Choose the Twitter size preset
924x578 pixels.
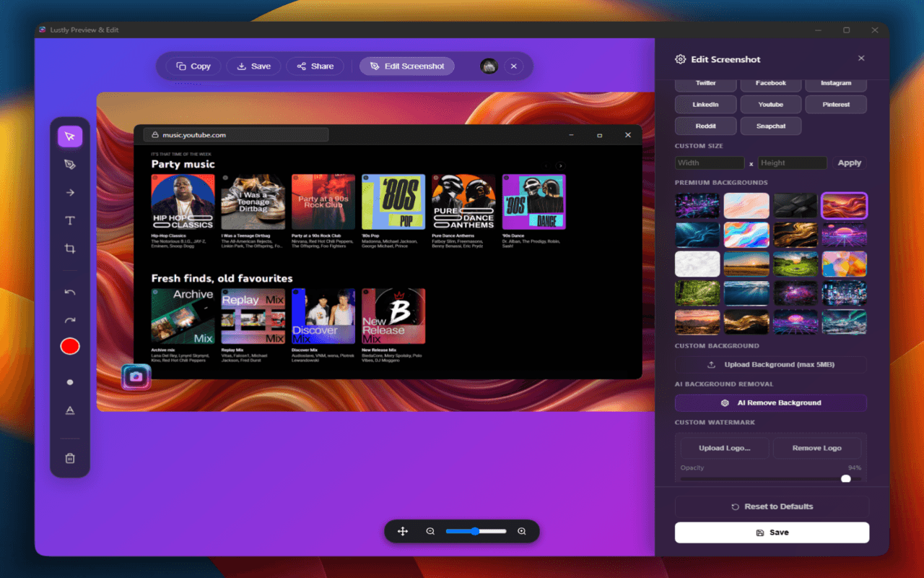coord(706,83)
